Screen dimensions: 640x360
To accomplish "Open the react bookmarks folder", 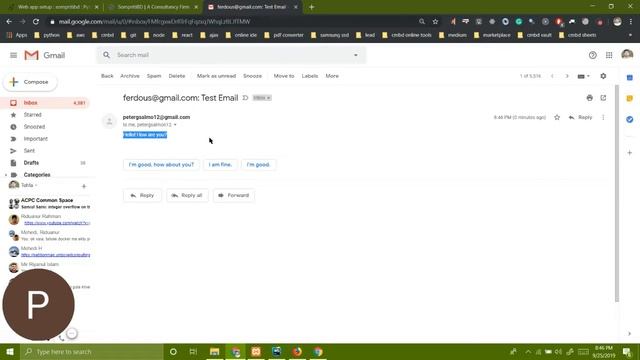I will point(182,35).
